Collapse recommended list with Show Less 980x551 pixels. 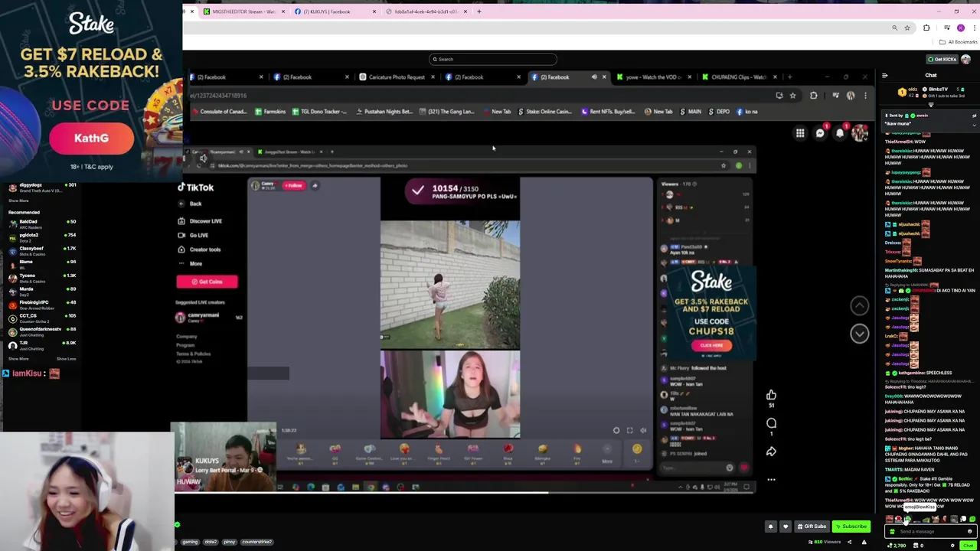click(66, 359)
